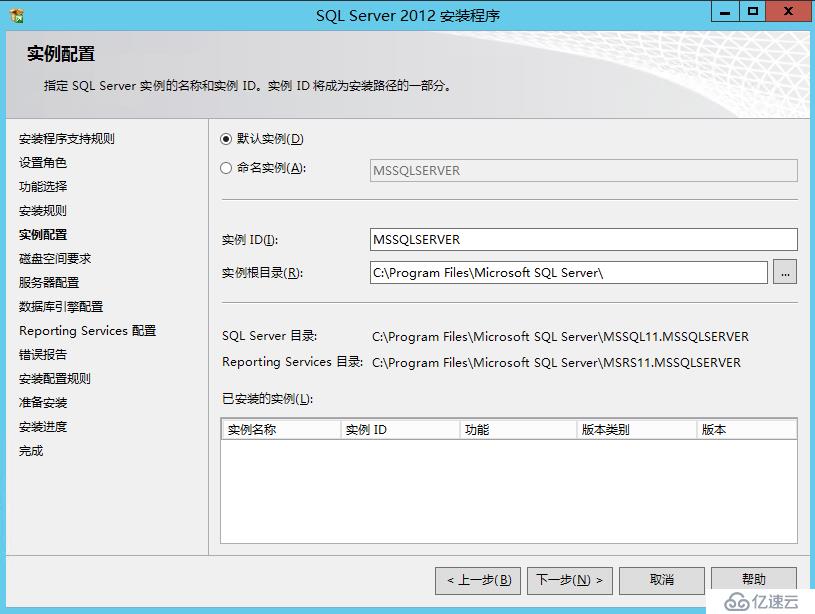Viewport: 815px width, 614px height.
Task: Click the Reporting Services path ending MSRS11.MSSQLSERVER
Action: point(556,362)
